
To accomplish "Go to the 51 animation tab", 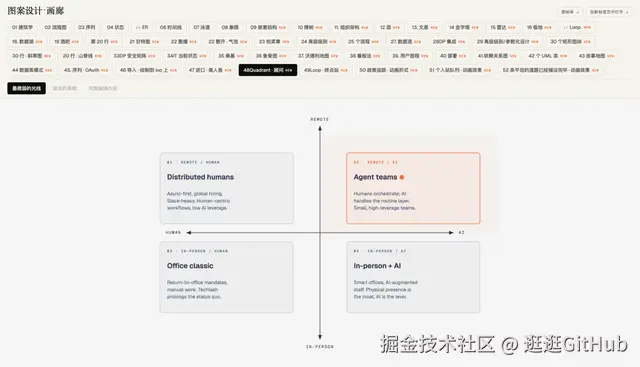I will [460, 70].
